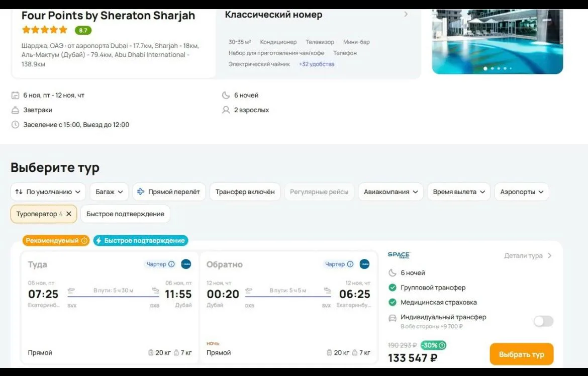Click the Выбрать тур button

click(521, 354)
